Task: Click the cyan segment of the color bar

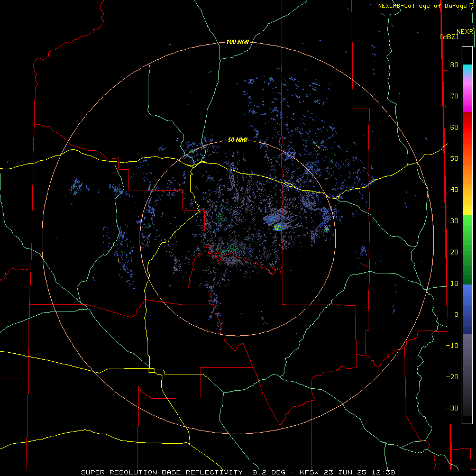Action: 467,68
